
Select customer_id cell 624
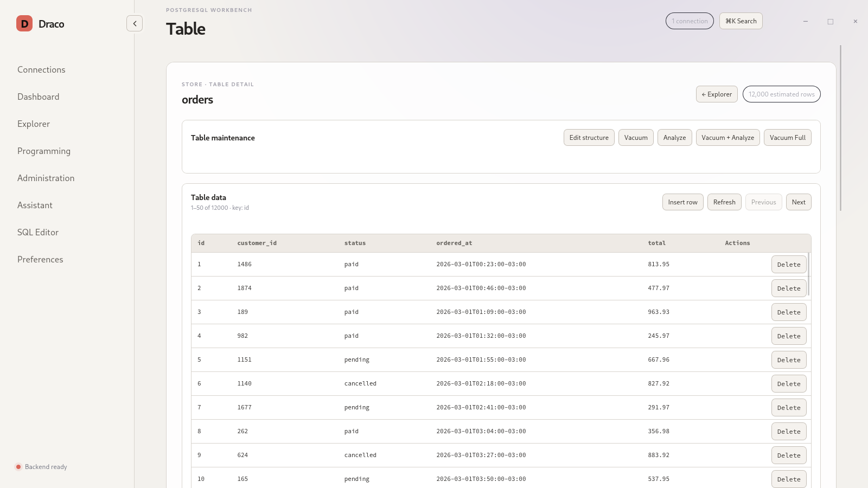(x=242, y=455)
